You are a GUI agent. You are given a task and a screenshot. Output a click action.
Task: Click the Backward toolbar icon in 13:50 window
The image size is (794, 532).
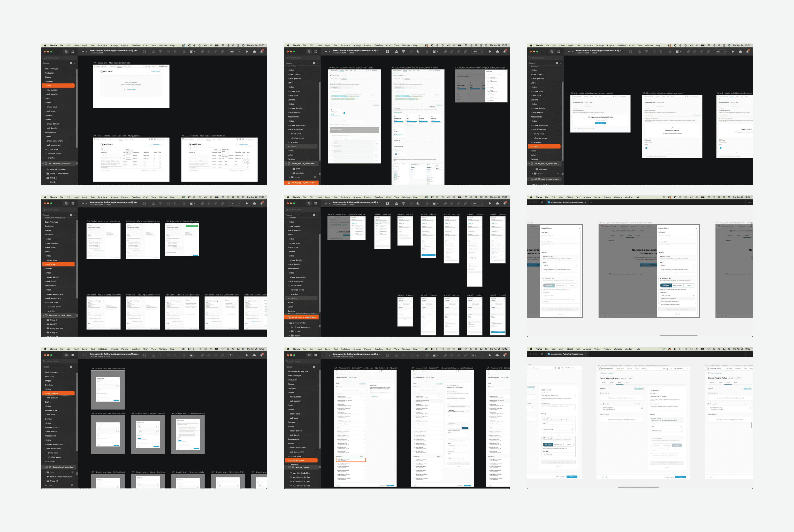(x=404, y=52)
